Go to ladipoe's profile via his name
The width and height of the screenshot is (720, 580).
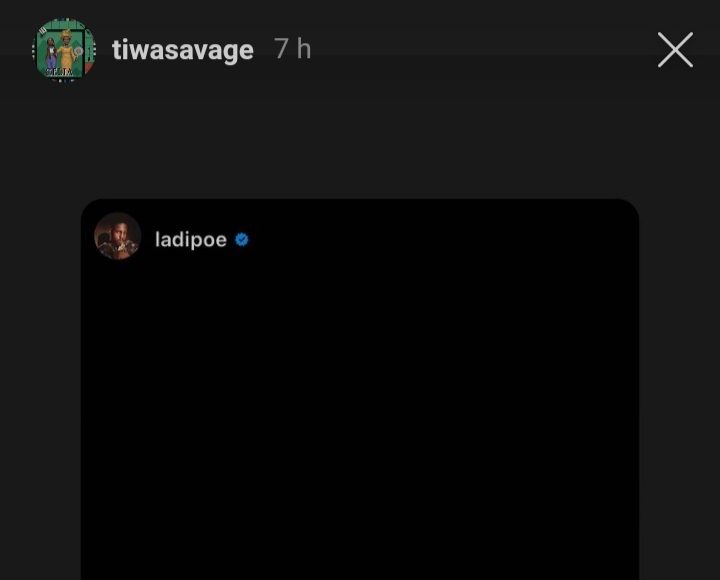click(191, 239)
